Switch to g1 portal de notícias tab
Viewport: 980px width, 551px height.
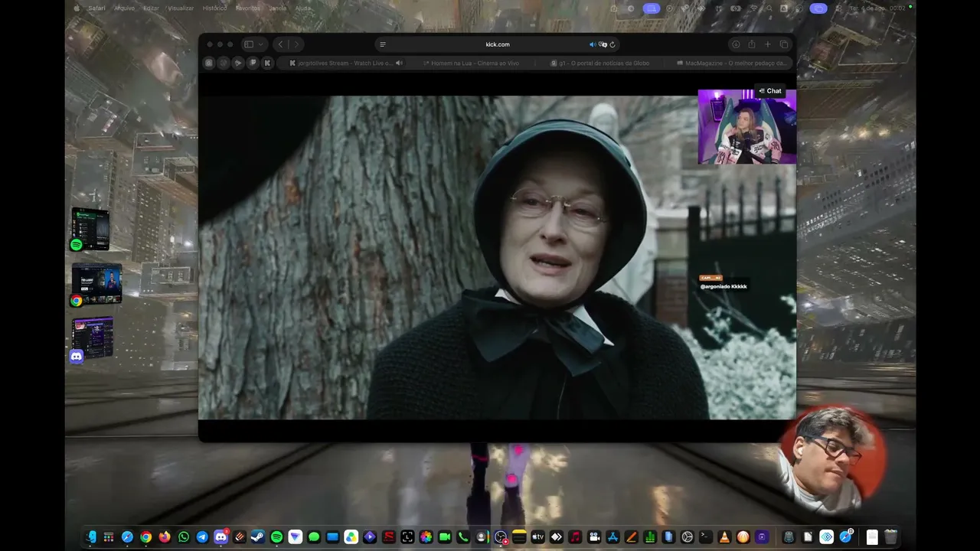click(x=600, y=64)
